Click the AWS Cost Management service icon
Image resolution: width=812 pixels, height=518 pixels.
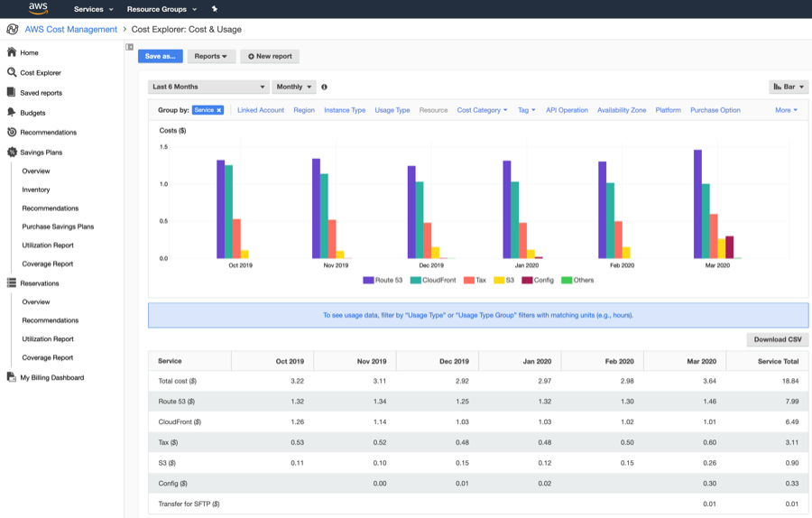[13, 30]
